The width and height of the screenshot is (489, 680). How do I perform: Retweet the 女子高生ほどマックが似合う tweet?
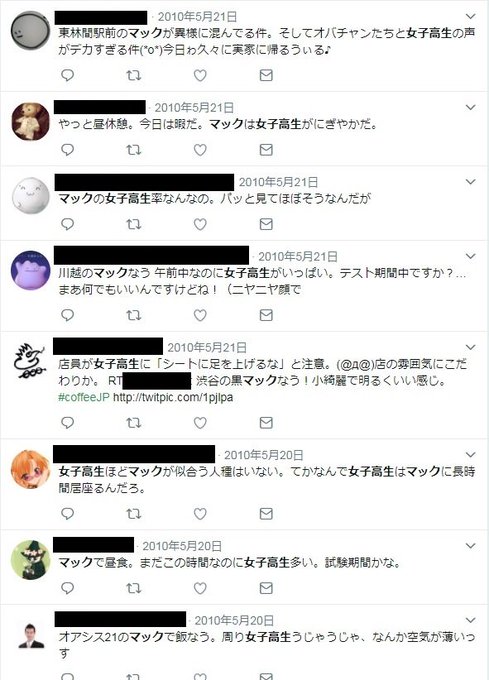click(x=134, y=514)
